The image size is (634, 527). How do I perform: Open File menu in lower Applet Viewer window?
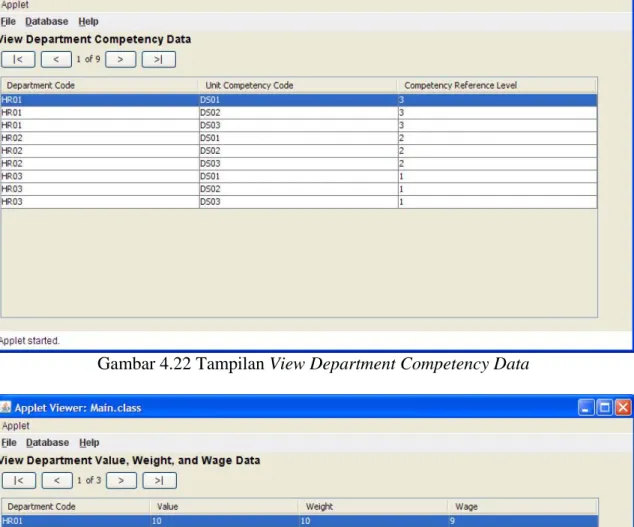tap(9, 443)
